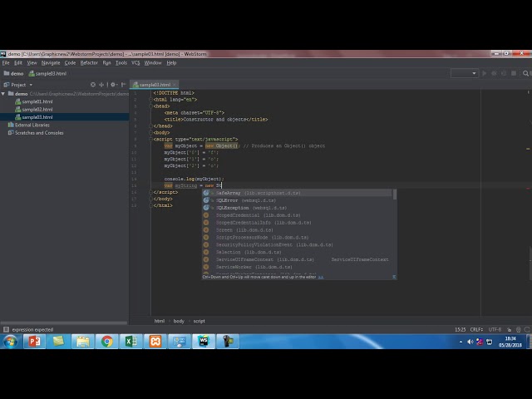The image size is (532, 399).
Task: Hide the Project tool window
Action: tap(124, 85)
